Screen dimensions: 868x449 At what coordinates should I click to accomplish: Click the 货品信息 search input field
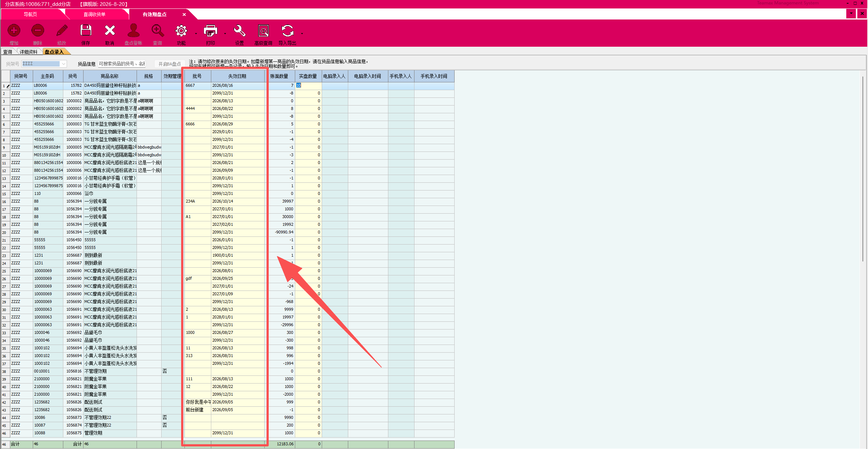(121, 64)
